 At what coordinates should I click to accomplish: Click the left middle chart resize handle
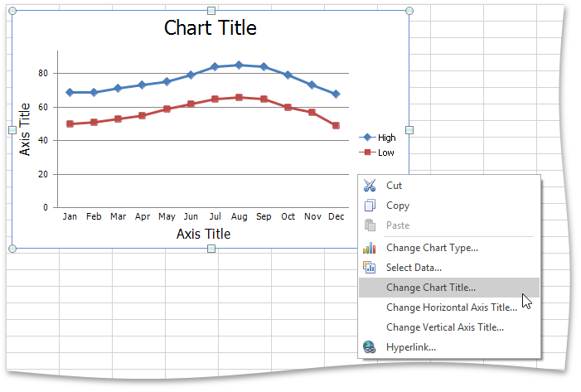tap(12, 130)
